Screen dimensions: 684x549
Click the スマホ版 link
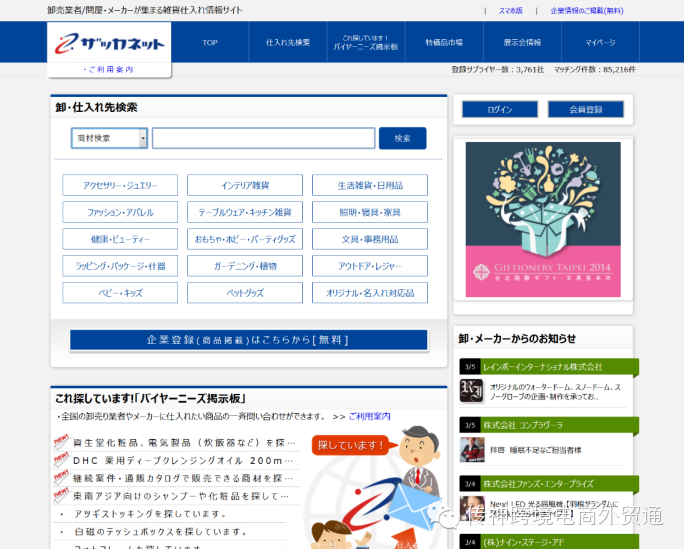coord(510,10)
